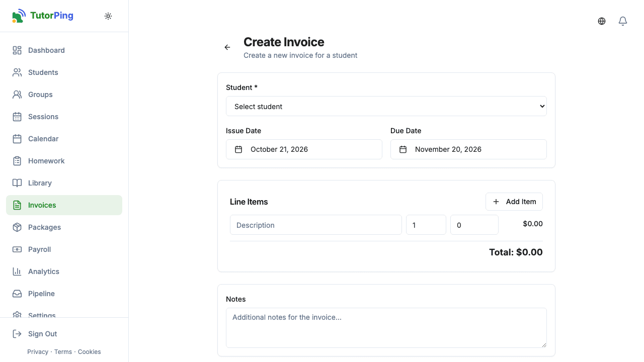This screenshot has width=644, height=362.
Task: Click the Add Item button
Action: tap(514, 202)
